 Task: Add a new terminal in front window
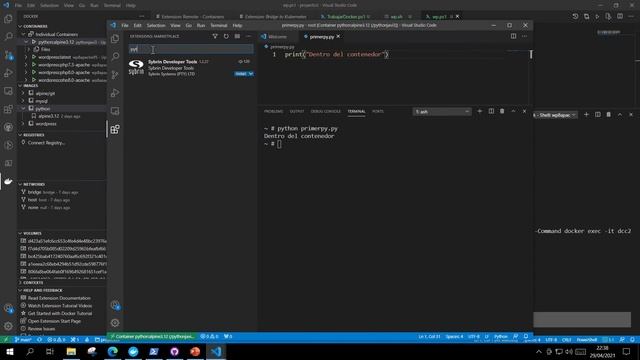480,111
